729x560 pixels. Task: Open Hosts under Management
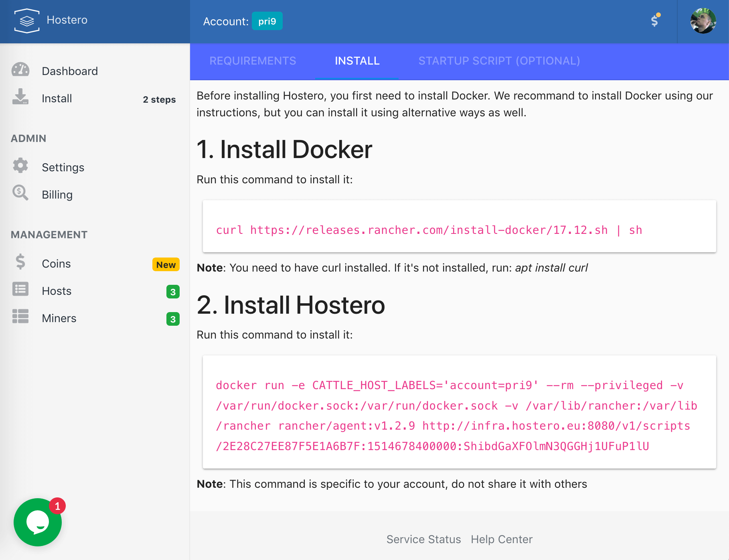tap(57, 291)
